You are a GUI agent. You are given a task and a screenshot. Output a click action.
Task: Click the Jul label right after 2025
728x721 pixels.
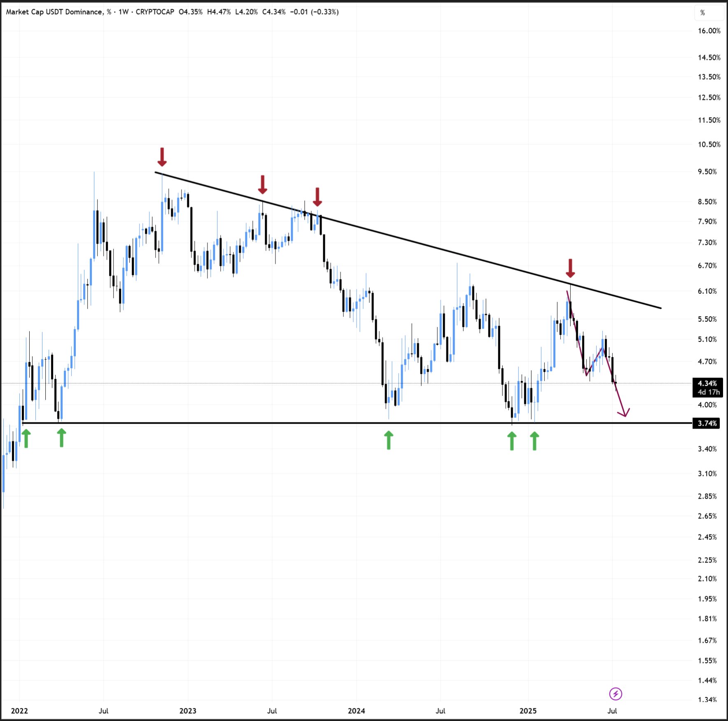pos(612,711)
